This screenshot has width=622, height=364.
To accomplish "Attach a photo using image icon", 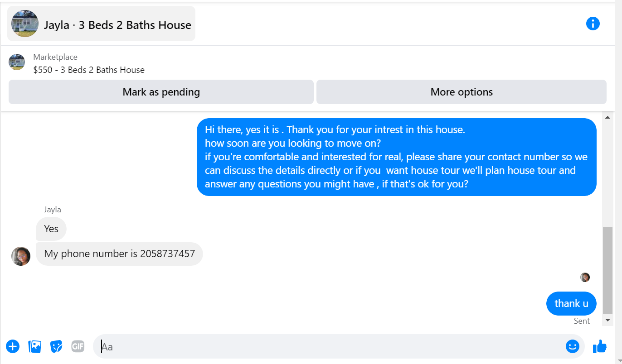I will coord(35,347).
